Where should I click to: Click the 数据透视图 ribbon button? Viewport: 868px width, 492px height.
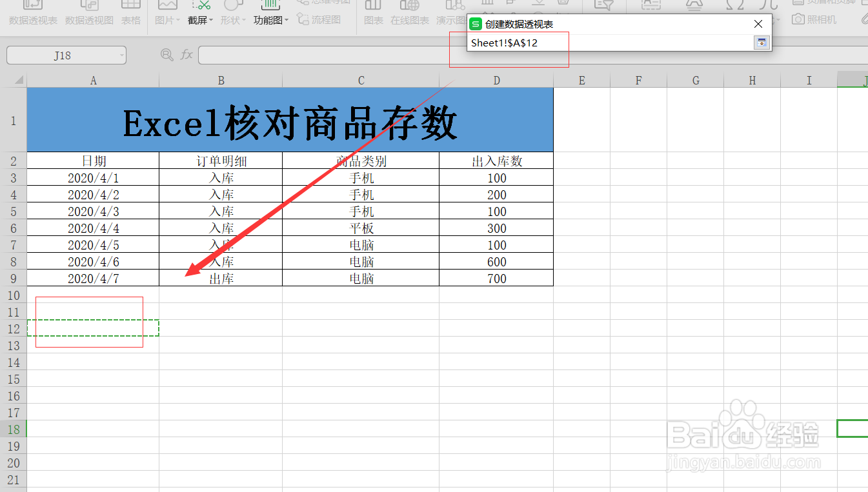tap(89, 13)
